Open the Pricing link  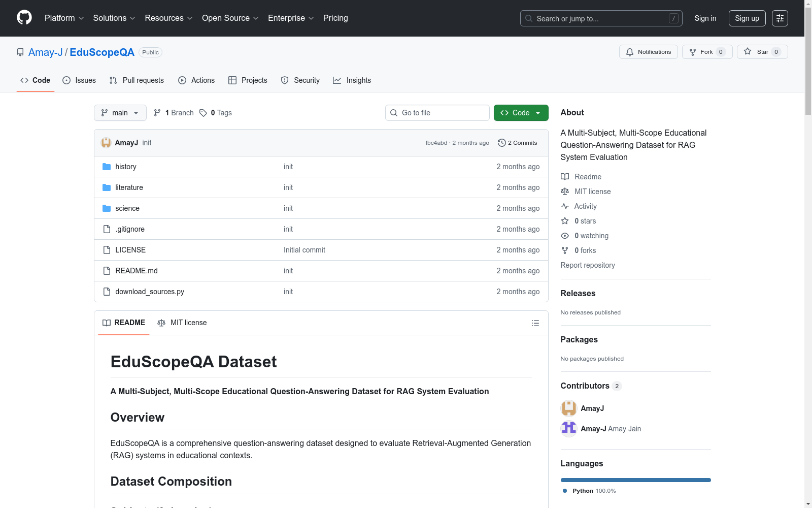[x=335, y=18]
